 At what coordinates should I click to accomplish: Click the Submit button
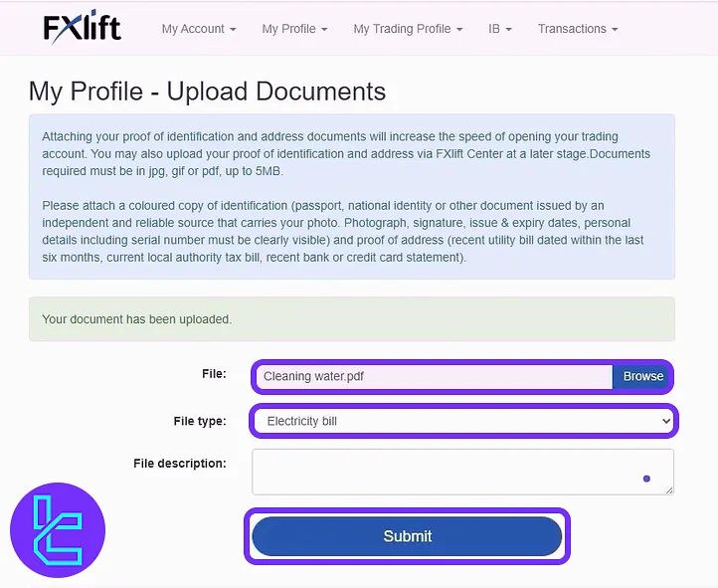(407, 536)
